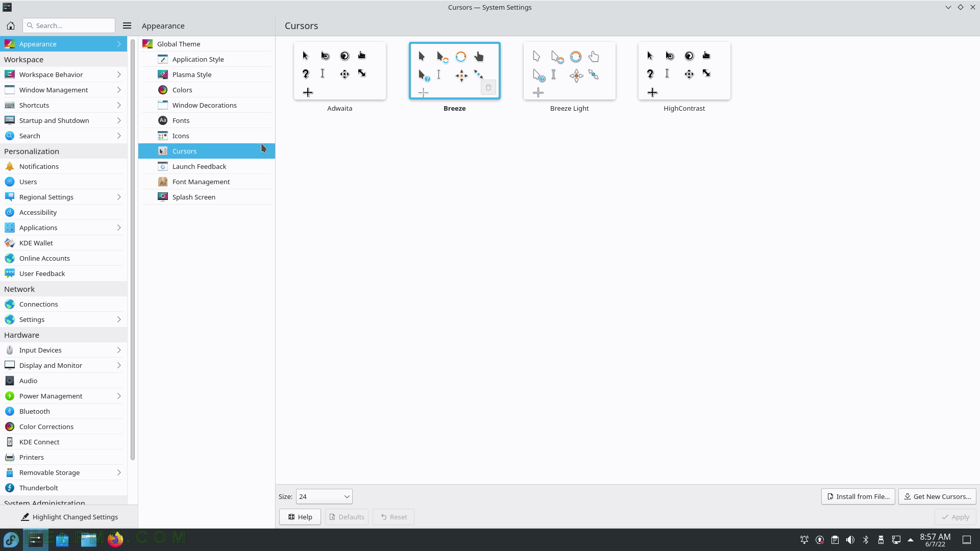Open Global Theme settings
Screen dimensions: 980x551
[207, 44]
